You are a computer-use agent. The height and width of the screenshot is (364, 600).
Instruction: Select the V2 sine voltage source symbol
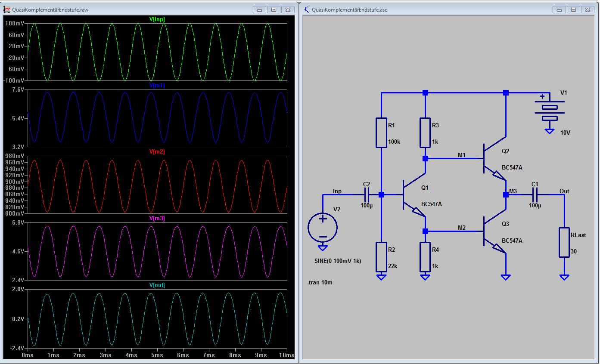(323, 227)
